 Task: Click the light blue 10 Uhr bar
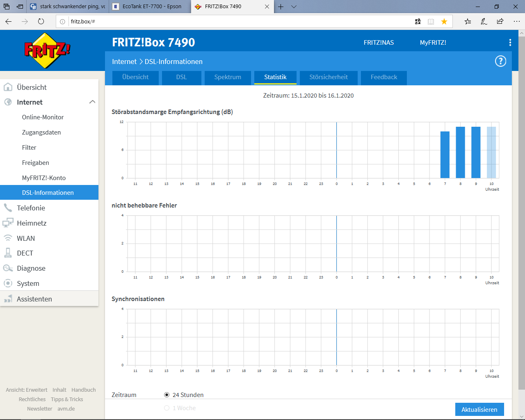tap(491, 152)
